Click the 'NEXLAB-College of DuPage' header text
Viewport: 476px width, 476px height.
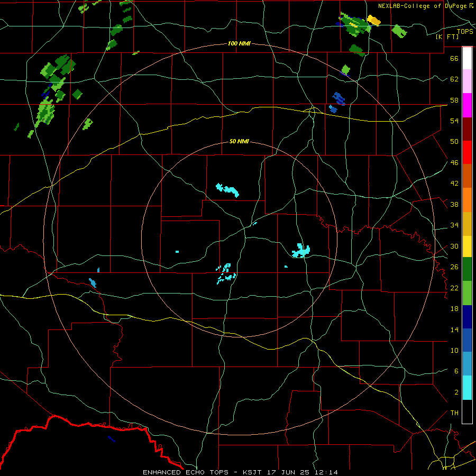coord(422,6)
